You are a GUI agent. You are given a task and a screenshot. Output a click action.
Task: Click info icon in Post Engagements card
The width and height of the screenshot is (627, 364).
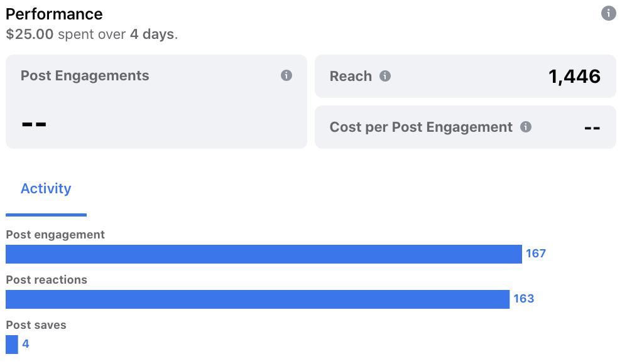pyautogui.click(x=286, y=75)
